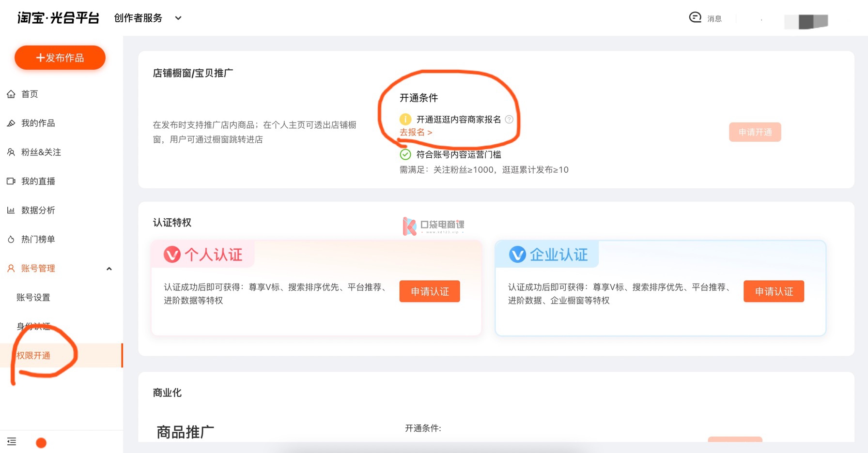The image size is (868, 453).
Task: Click the 发布作品 publish button
Action: (60, 58)
